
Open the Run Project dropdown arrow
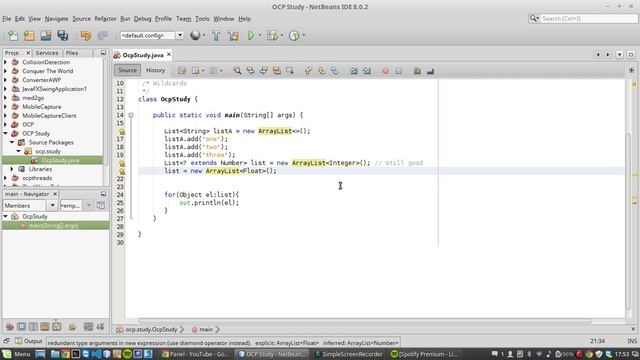(x=260, y=36)
